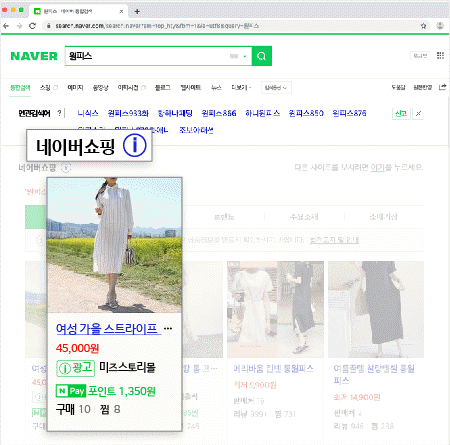450x445 pixels.
Task: Go back with the browser back arrow
Action: tap(6, 26)
